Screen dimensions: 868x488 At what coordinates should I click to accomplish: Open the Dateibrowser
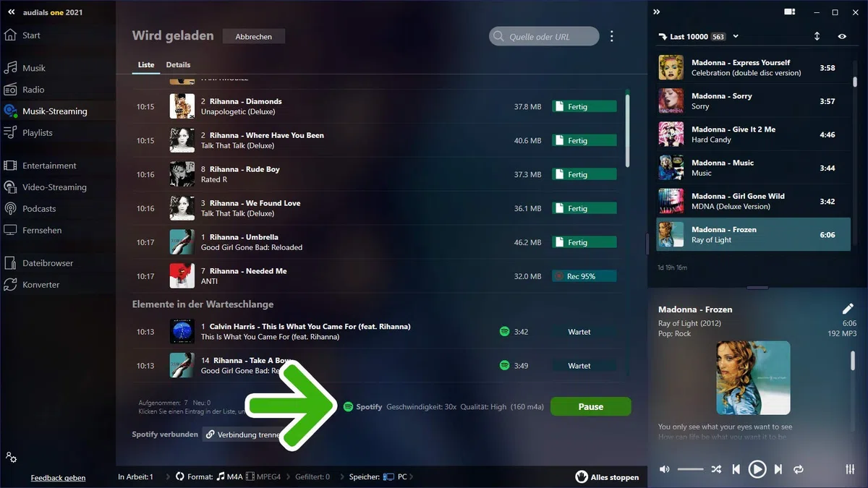click(38, 263)
